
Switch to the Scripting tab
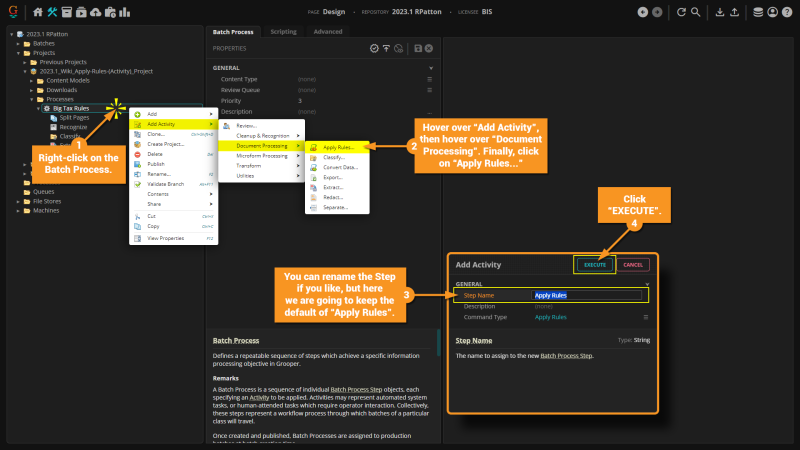tap(283, 32)
